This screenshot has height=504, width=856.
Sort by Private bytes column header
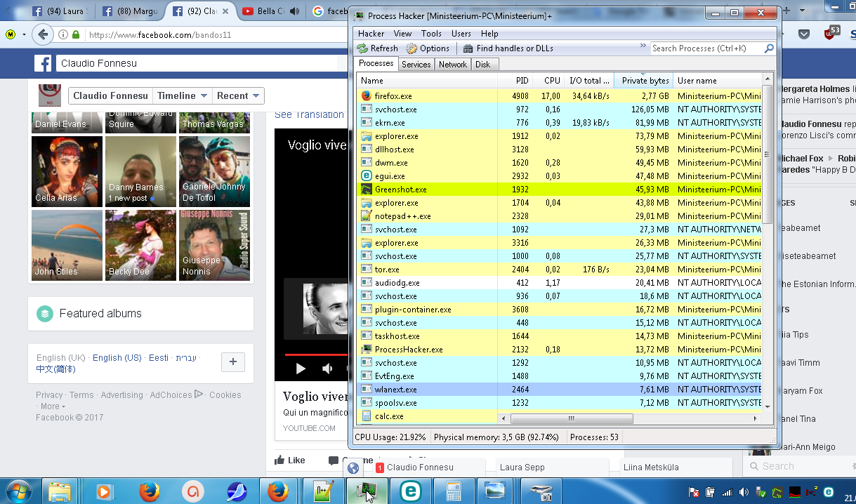point(645,81)
